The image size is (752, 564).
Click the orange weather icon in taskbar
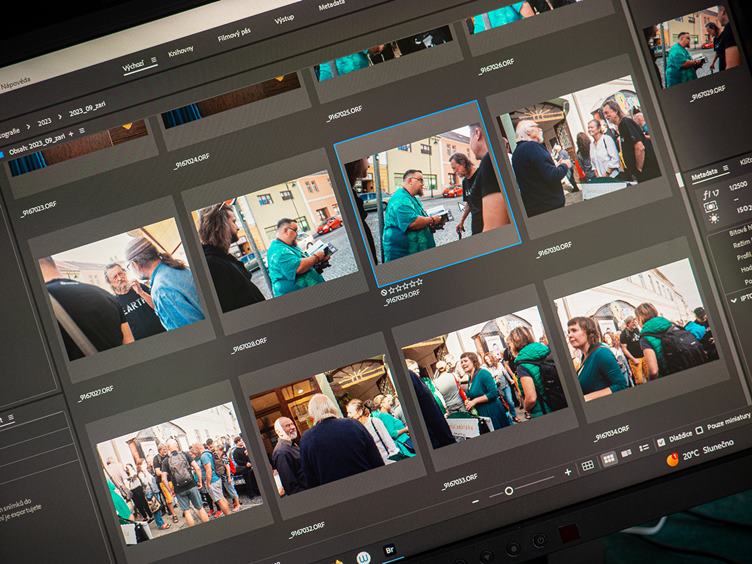[x=672, y=459]
